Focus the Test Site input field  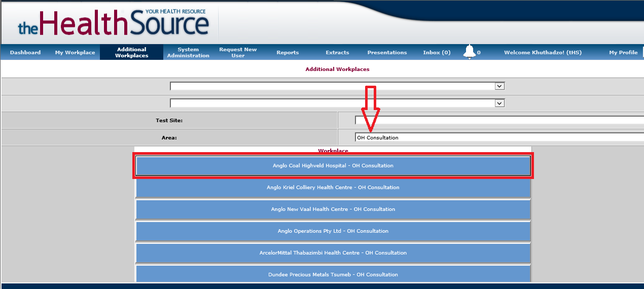coord(499,121)
